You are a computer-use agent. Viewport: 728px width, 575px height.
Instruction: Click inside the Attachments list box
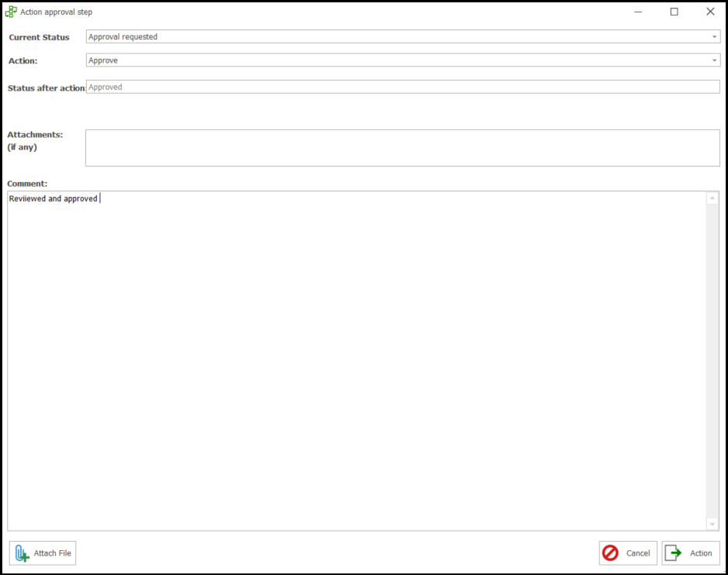click(402, 148)
